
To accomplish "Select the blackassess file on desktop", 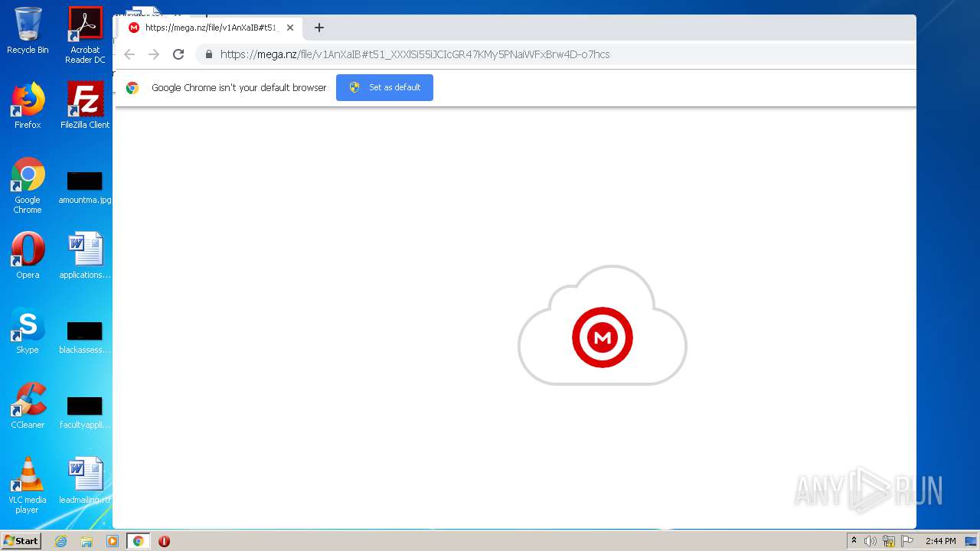I will point(85,336).
